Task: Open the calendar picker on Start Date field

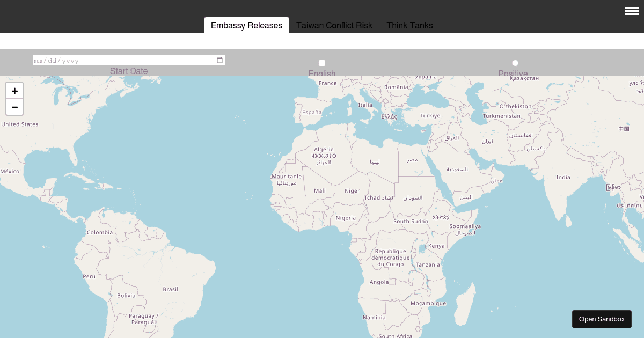Action: [219, 60]
